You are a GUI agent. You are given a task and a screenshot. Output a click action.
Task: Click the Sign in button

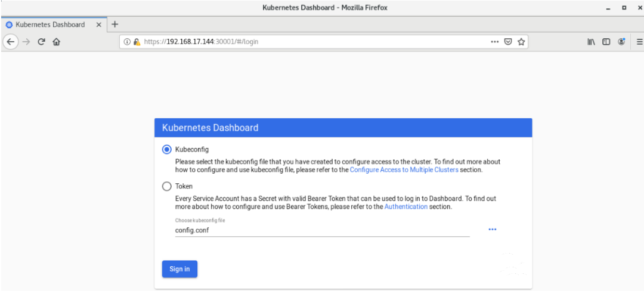pos(180,269)
